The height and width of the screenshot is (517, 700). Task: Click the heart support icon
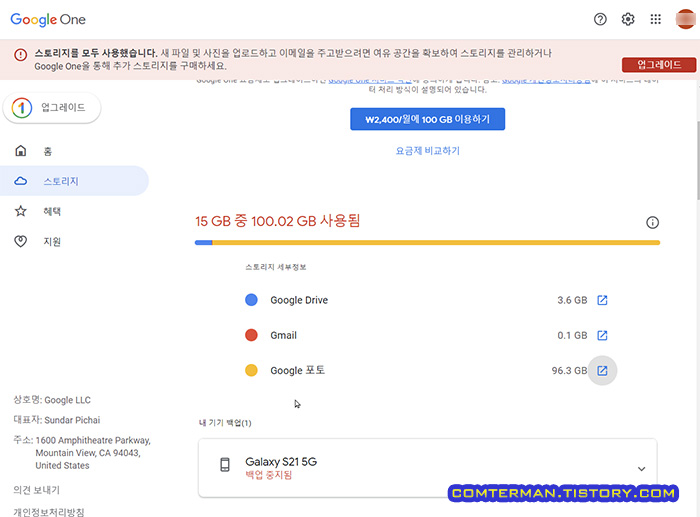pyautogui.click(x=21, y=242)
